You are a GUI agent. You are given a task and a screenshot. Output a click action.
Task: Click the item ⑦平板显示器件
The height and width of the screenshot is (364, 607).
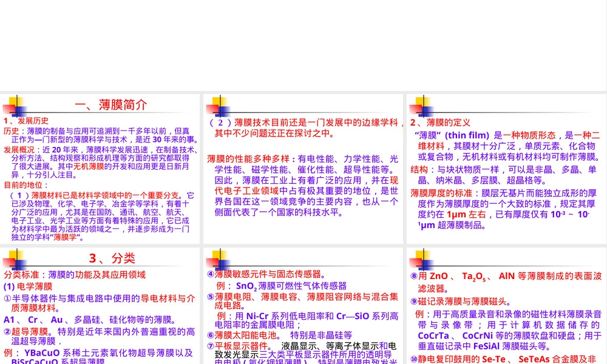pos(303,353)
